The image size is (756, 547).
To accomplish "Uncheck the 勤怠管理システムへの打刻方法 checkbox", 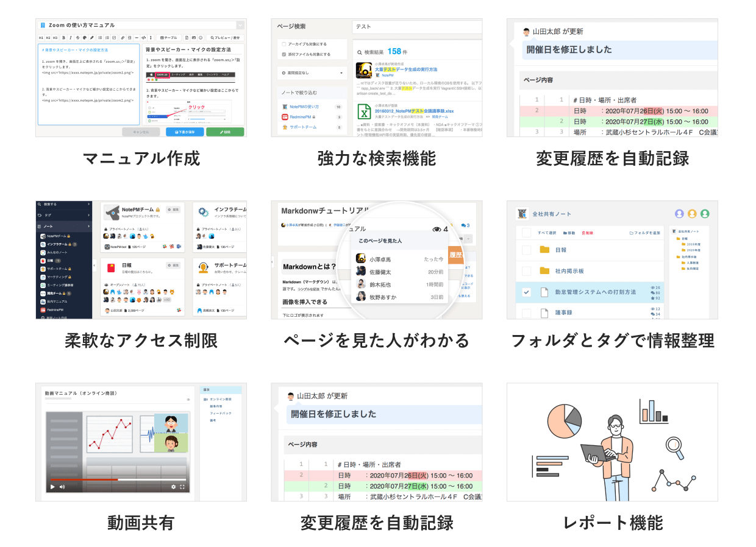I will click(x=527, y=292).
